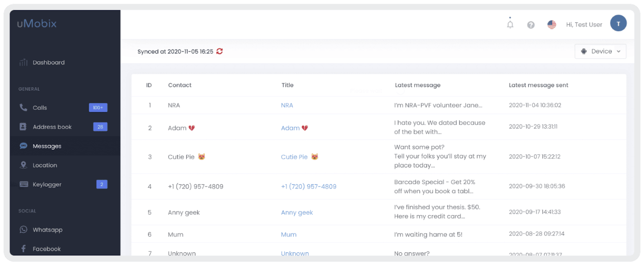Click message "I'm NRA-PVF volunteer Jane..."

tap(438, 105)
